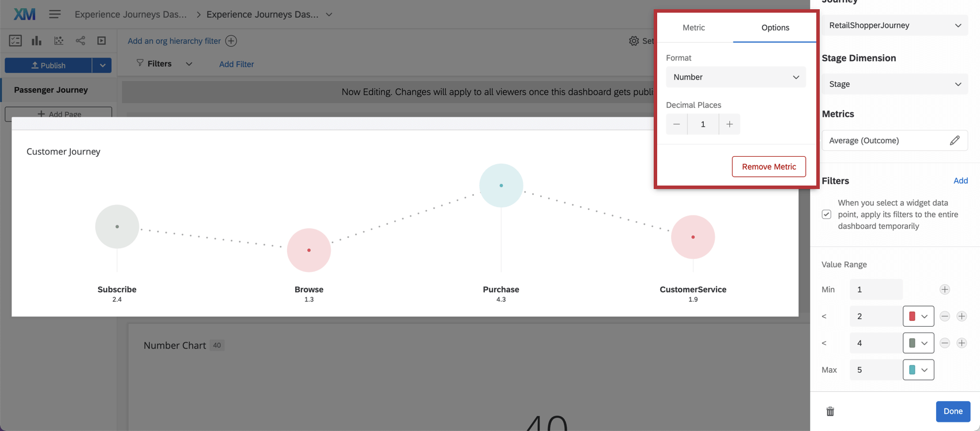Remove the '< 4' value range
Screen dimensions: 980x431
(x=945, y=343)
